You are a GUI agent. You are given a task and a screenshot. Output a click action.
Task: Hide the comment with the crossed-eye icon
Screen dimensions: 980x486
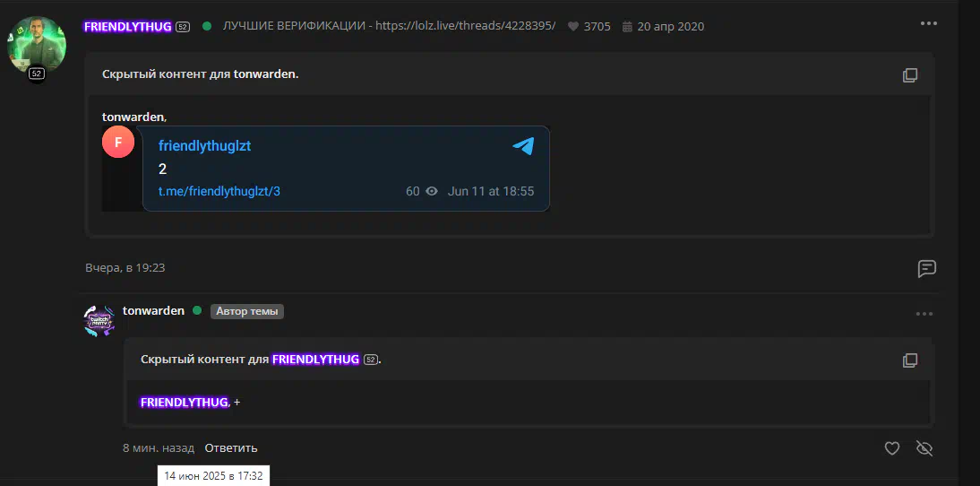pos(924,448)
